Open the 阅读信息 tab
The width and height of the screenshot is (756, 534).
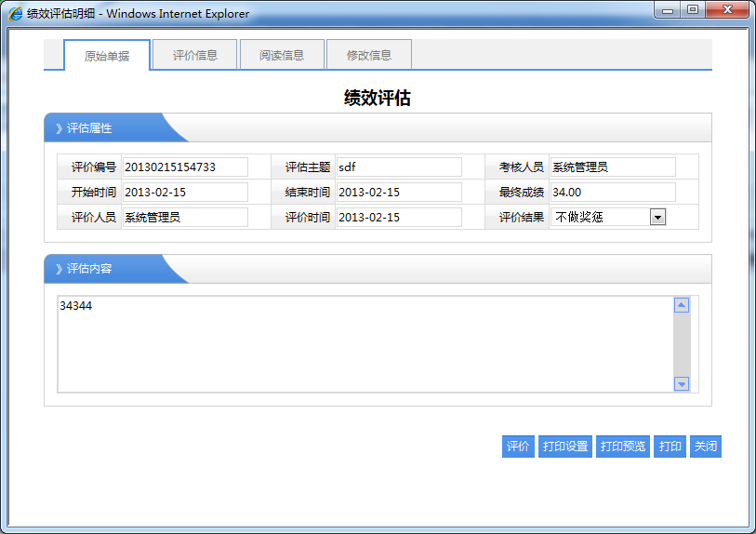pos(282,55)
